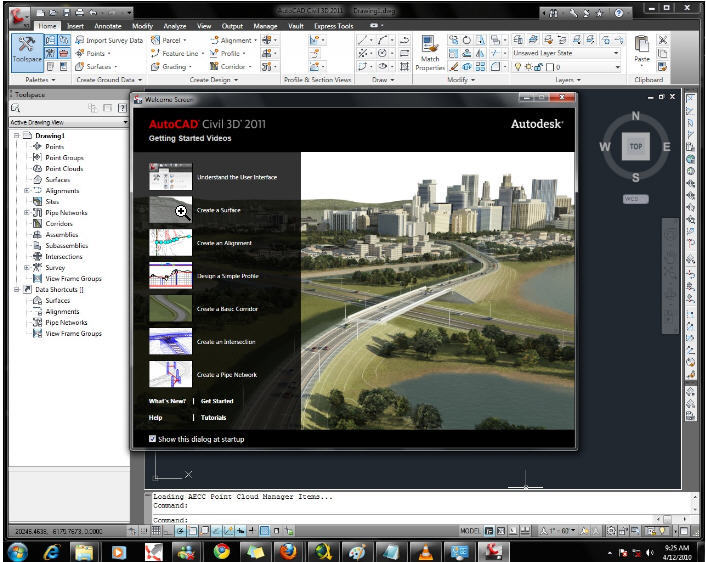Click the Toolspace magnifier search icon

[x=15, y=108]
